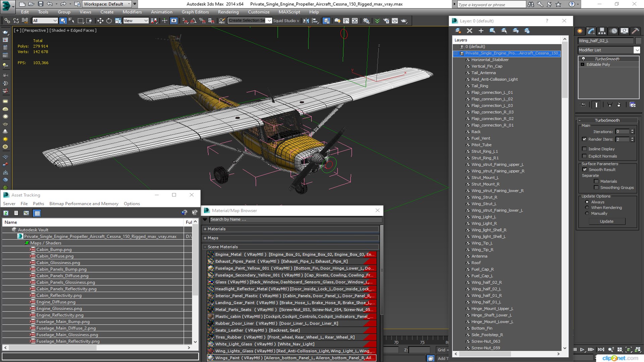Open the Rendering menu
644x362 pixels.
pyautogui.click(x=228, y=12)
